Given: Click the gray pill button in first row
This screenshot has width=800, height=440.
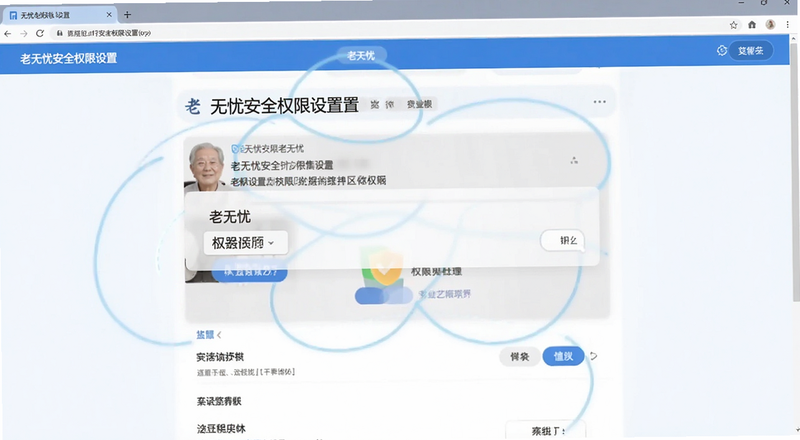Looking at the screenshot, I should coord(519,356).
